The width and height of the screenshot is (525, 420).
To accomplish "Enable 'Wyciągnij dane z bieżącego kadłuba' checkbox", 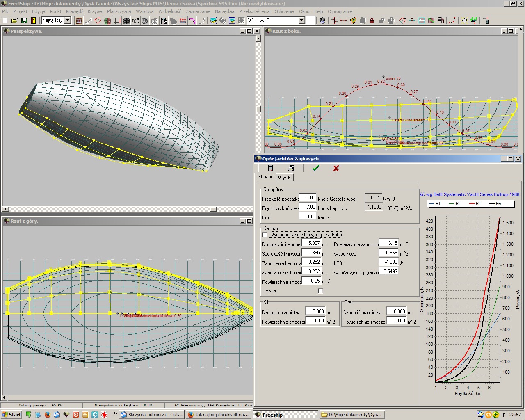I will [265, 235].
